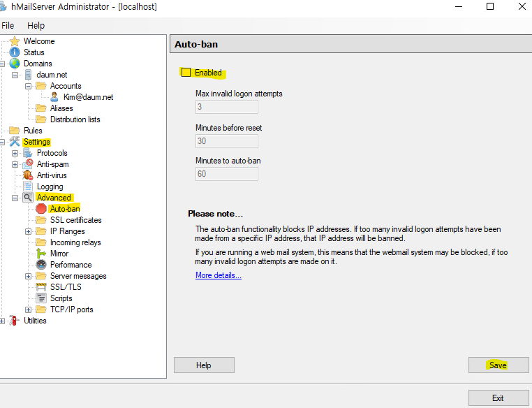The height and width of the screenshot is (408, 532).
Task: Enable the Auto-ban Enabled checkbox
Action: [186, 72]
